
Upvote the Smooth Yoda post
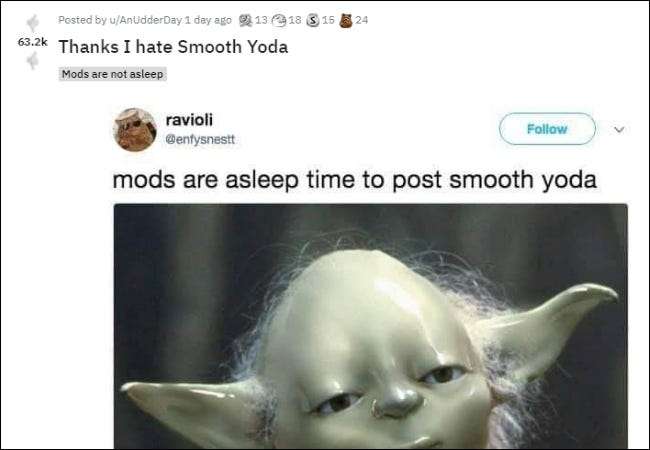(33, 23)
